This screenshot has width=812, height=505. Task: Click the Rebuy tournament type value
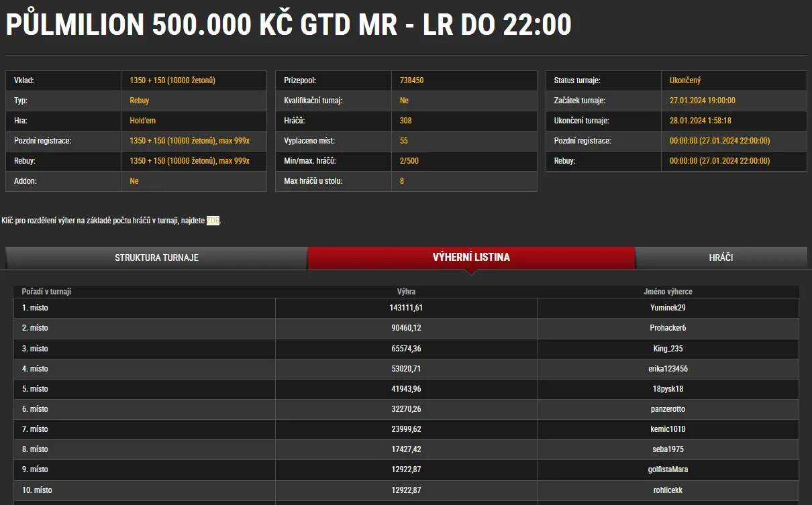point(140,101)
